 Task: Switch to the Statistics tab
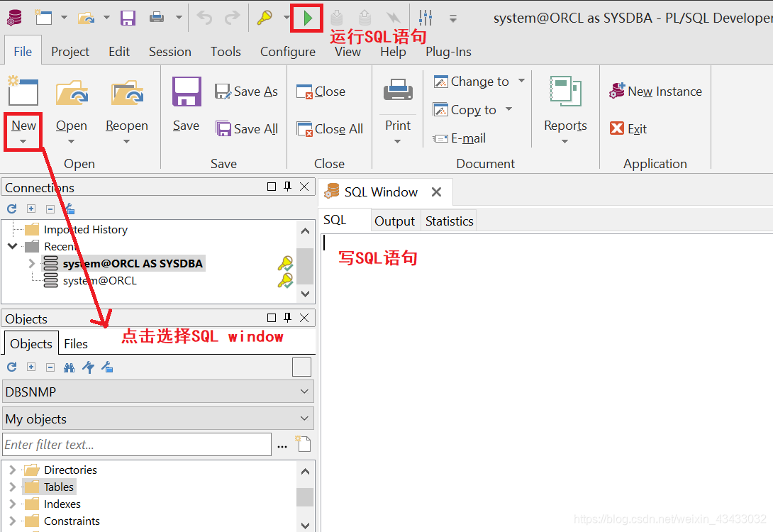449,221
